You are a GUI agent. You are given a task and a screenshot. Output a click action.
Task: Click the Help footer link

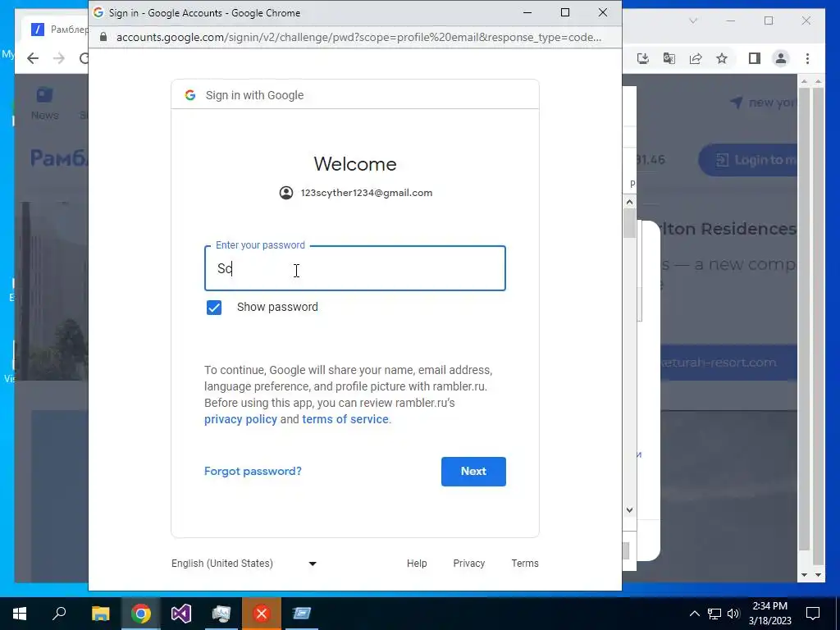417,564
